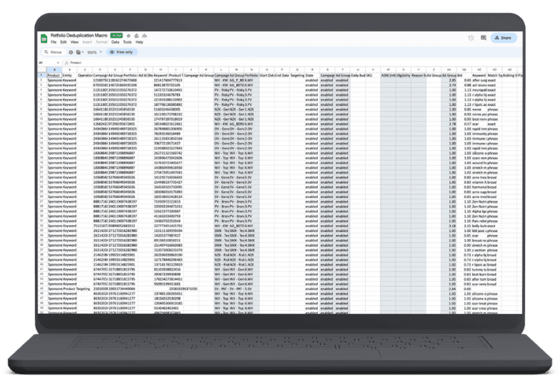Open the Data menu
560x392 pixels.
pos(114,42)
